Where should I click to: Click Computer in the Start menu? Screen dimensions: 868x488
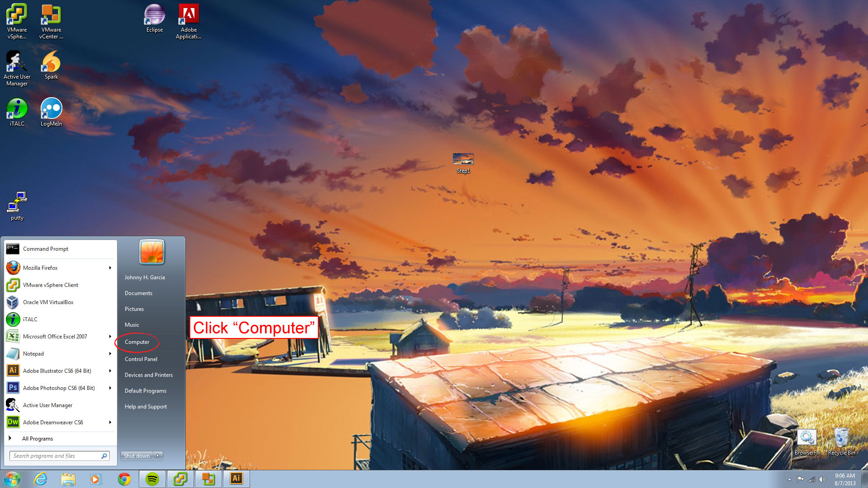[x=137, y=342]
